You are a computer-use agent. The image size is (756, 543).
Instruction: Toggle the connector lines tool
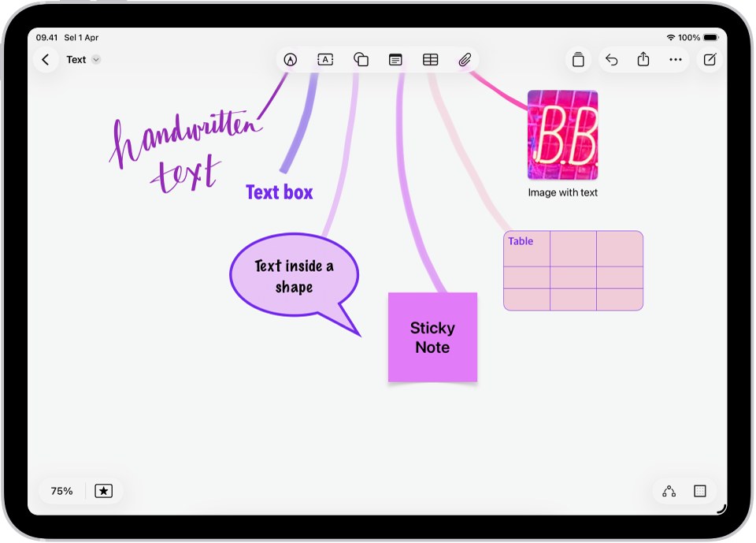point(669,490)
